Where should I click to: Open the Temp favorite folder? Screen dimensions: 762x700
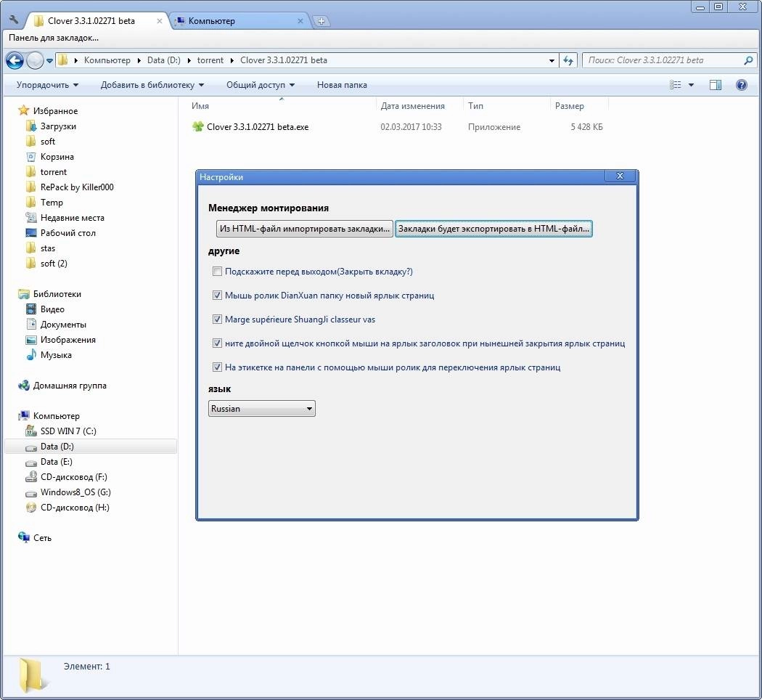[51, 202]
